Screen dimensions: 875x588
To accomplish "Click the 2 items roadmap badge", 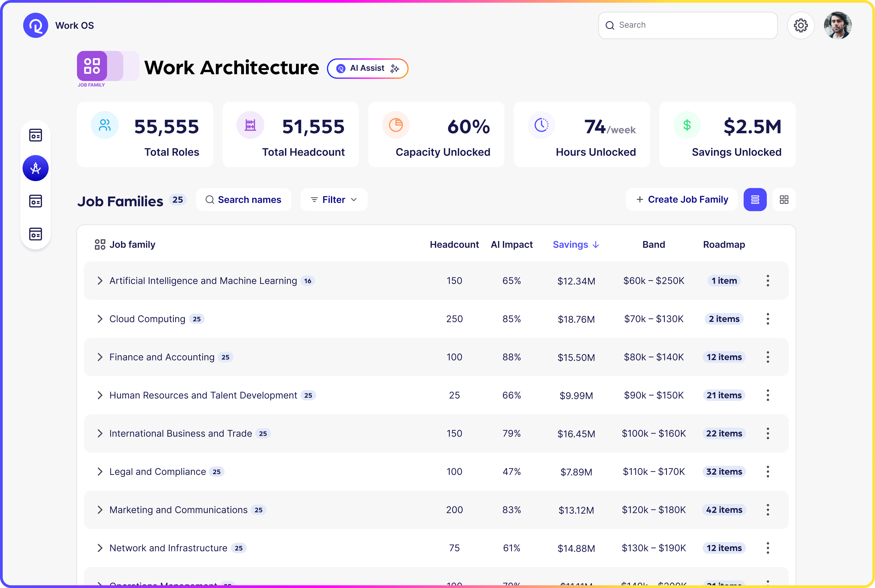I will (x=724, y=319).
